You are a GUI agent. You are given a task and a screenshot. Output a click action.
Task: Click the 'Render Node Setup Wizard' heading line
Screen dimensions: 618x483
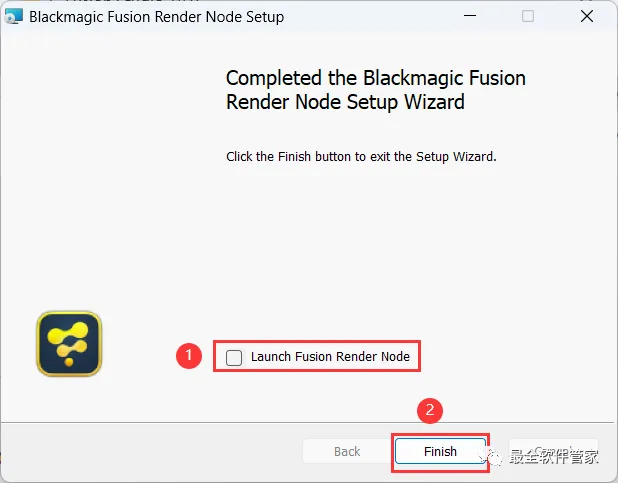(345, 102)
